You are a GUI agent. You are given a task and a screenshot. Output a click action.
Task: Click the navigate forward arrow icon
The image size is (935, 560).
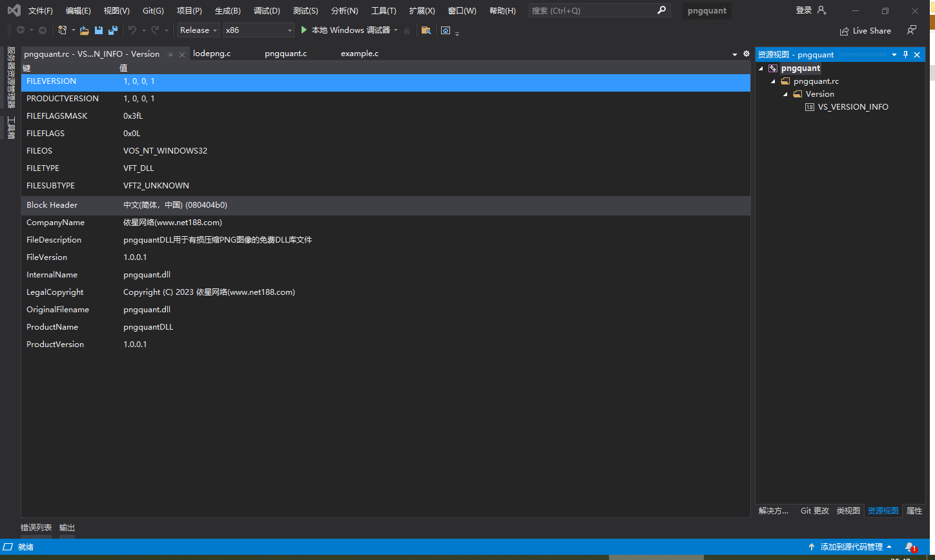43,30
